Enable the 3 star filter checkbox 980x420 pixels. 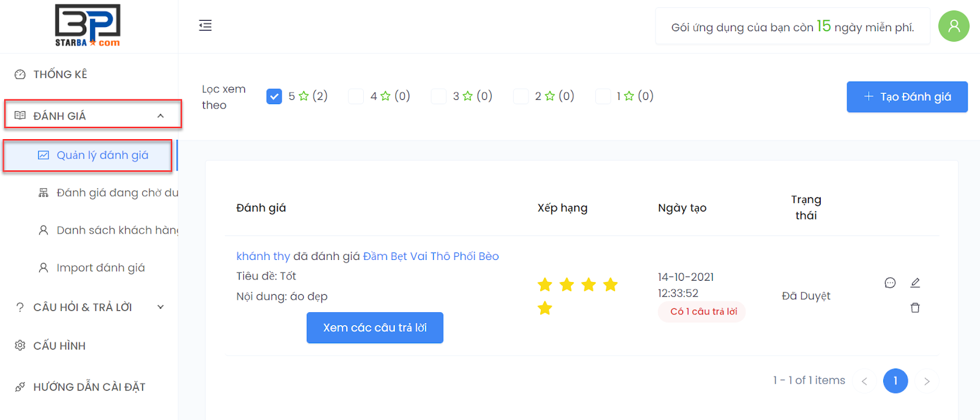tap(439, 96)
